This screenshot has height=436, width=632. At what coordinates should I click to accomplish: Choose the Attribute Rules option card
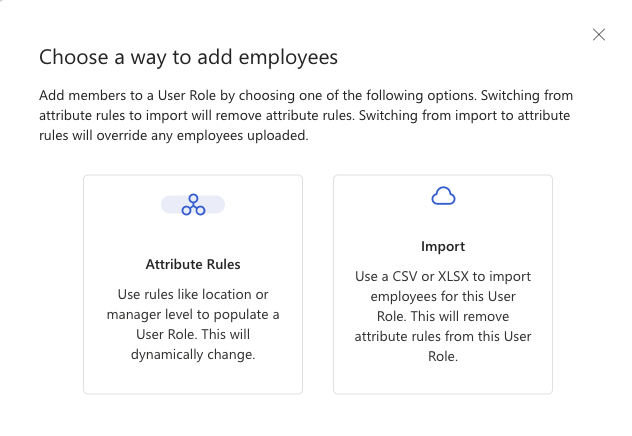pos(193,284)
